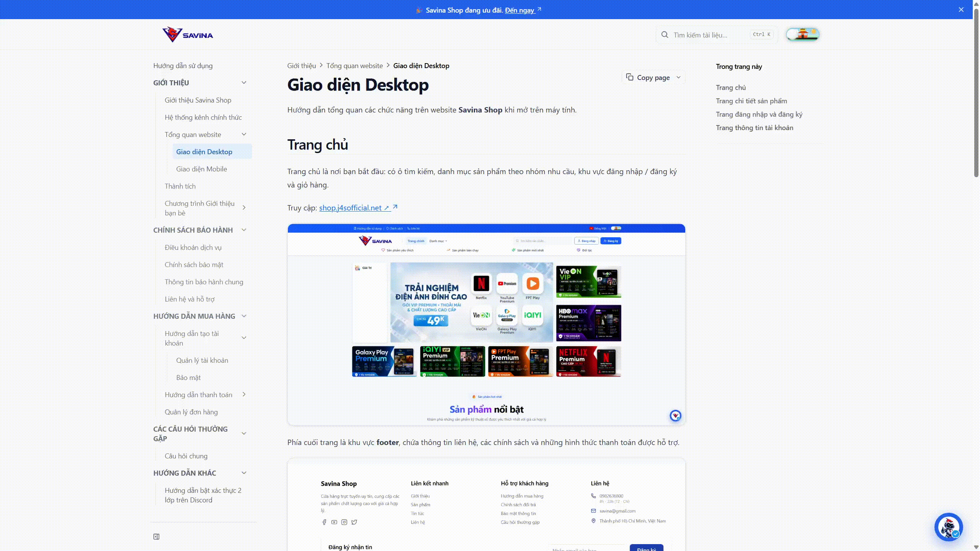Open Hệ thống kênh chính thức page
The width and height of the screenshot is (980, 551).
(x=203, y=117)
